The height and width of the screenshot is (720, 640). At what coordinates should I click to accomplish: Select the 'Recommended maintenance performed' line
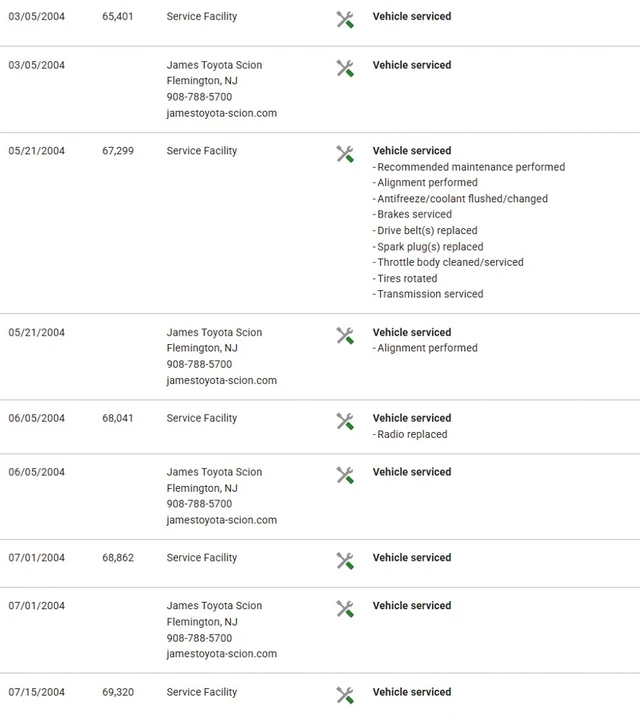(469, 167)
